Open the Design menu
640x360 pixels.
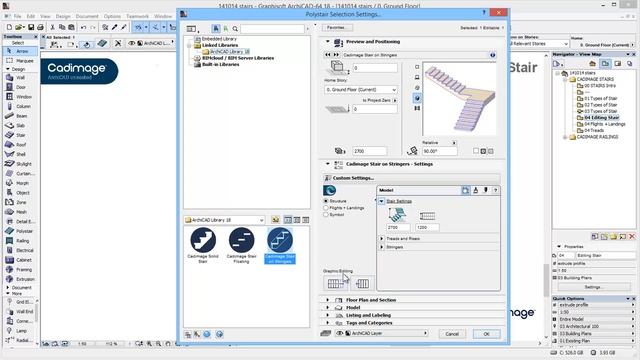click(x=63, y=16)
